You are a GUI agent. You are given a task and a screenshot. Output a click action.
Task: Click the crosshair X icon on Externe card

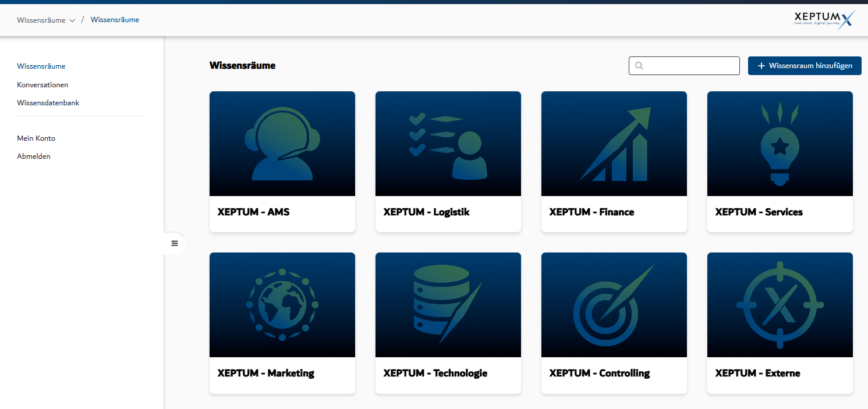pyautogui.click(x=780, y=305)
